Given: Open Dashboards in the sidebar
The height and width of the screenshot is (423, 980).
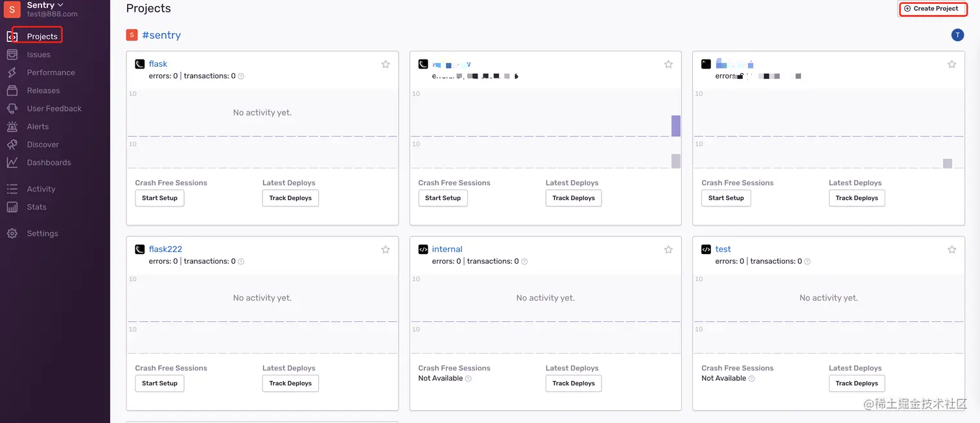Looking at the screenshot, I should [49, 163].
